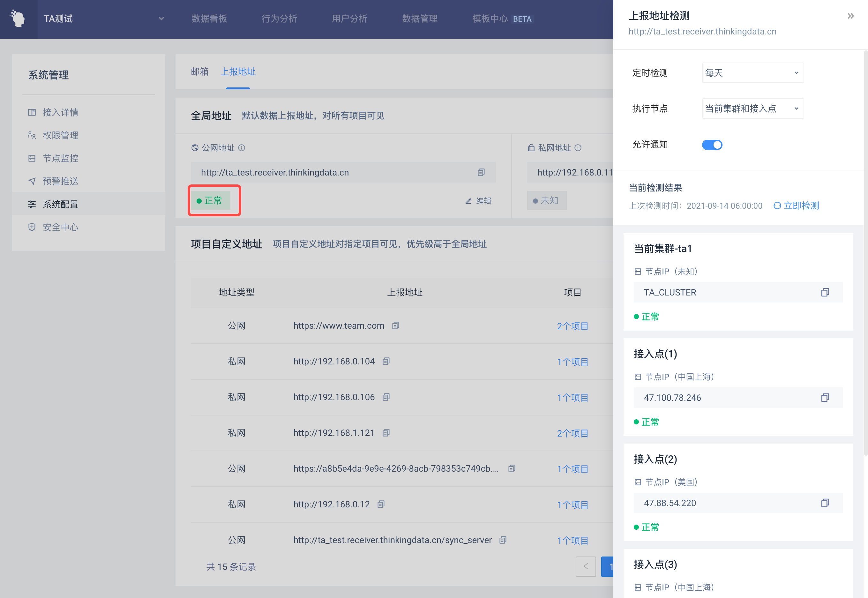Copy IP 47.100.78.246

pyautogui.click(x=825, y=398)
